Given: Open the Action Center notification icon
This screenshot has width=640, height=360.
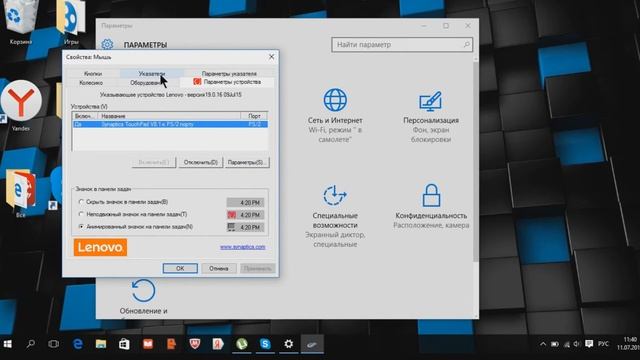Looking at the screenshot, I should (x=589, y=344).
